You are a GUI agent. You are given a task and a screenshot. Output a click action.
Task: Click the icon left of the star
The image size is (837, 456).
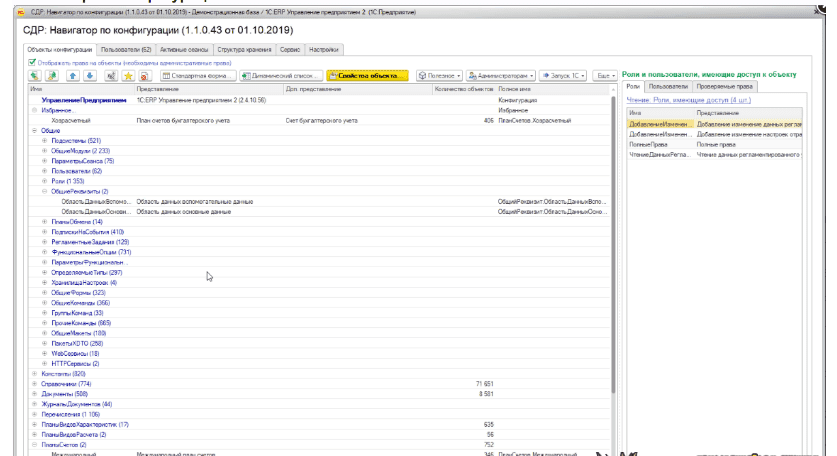pos(109,75)
